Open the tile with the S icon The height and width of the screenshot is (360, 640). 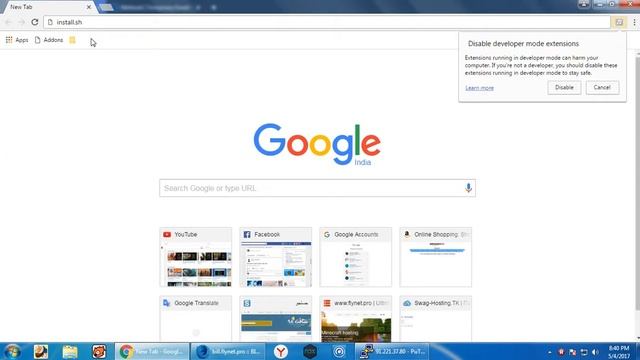[276, 319]
